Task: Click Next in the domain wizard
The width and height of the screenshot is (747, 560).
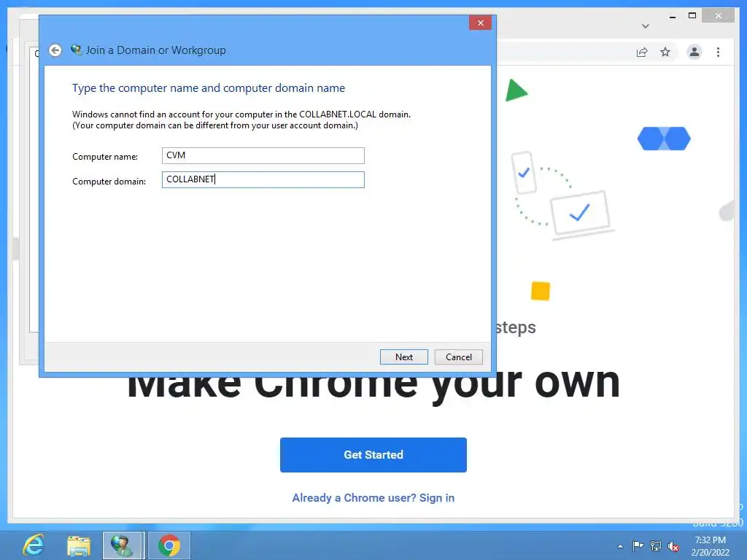Action: click(x=404, y=357)
